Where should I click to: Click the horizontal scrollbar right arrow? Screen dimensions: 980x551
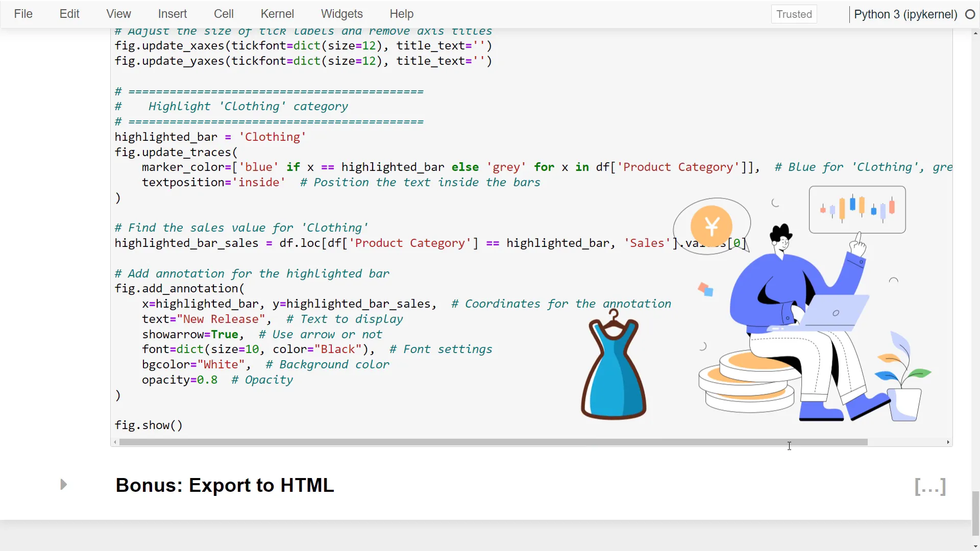pos(948,442)
